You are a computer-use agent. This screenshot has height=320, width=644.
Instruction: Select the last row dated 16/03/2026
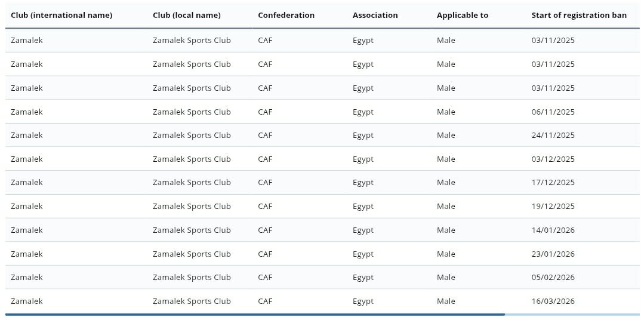coord(322,301)
